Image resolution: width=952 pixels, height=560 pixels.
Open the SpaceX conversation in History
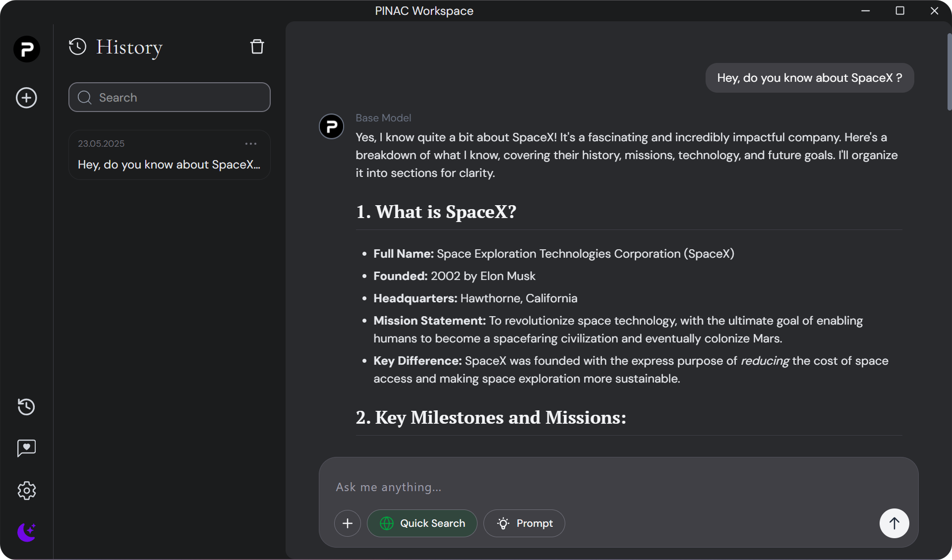click(x=169, y=165)
